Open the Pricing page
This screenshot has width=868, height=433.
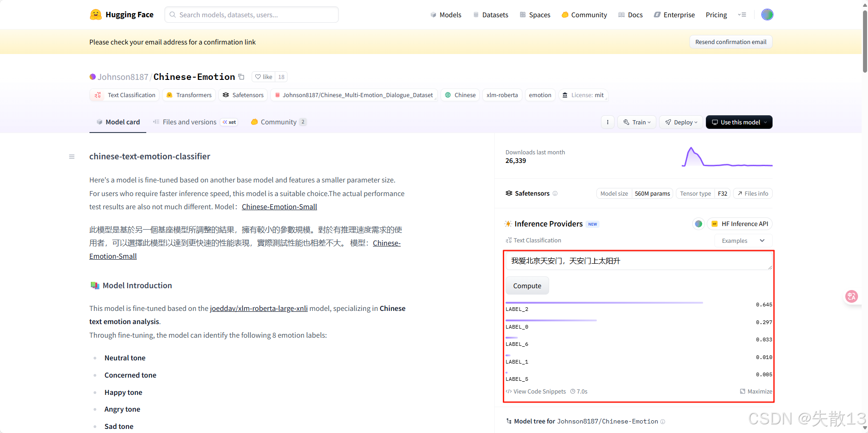716,15
